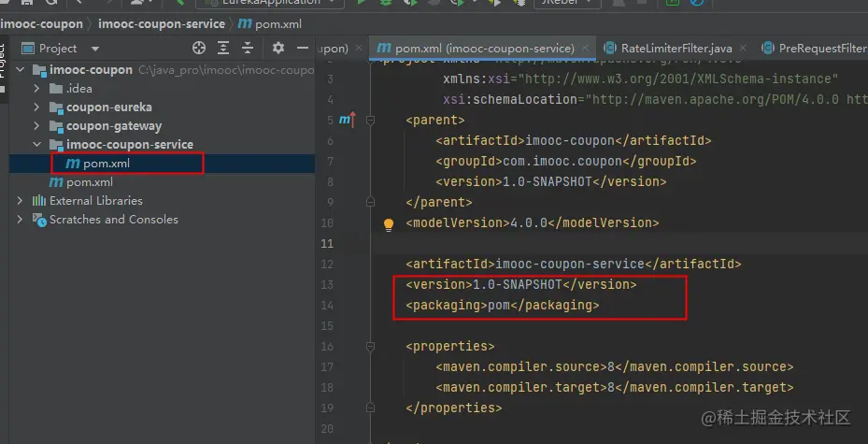Select pom.xml under imooc-coupon-service
The image size is (868, 444).
tap(162, 164)
